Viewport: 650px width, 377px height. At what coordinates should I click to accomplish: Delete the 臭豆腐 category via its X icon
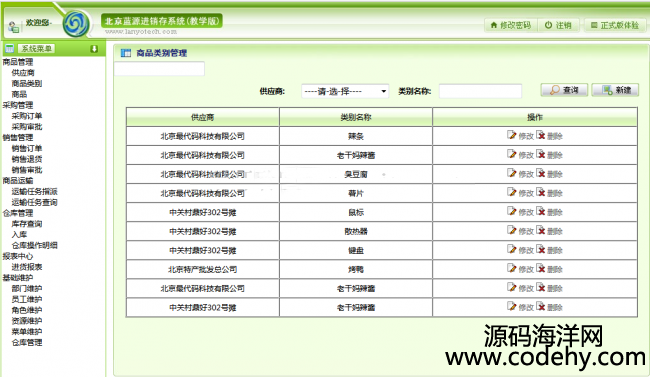click(x=541, y=173)
